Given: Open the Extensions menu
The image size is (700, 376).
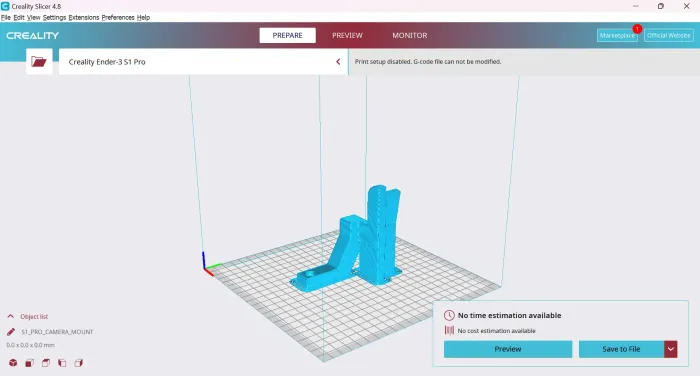Looking at the screenshot, I should coord(84,17).
